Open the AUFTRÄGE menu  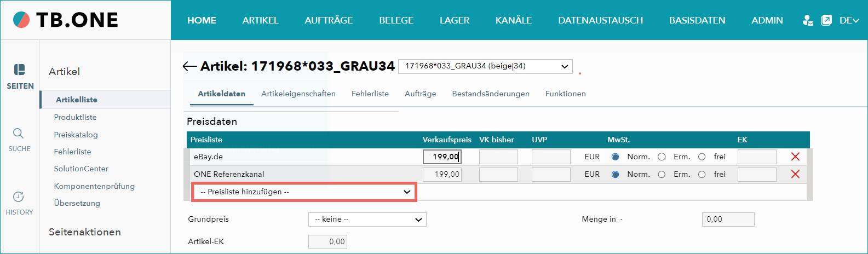(329, 20)
